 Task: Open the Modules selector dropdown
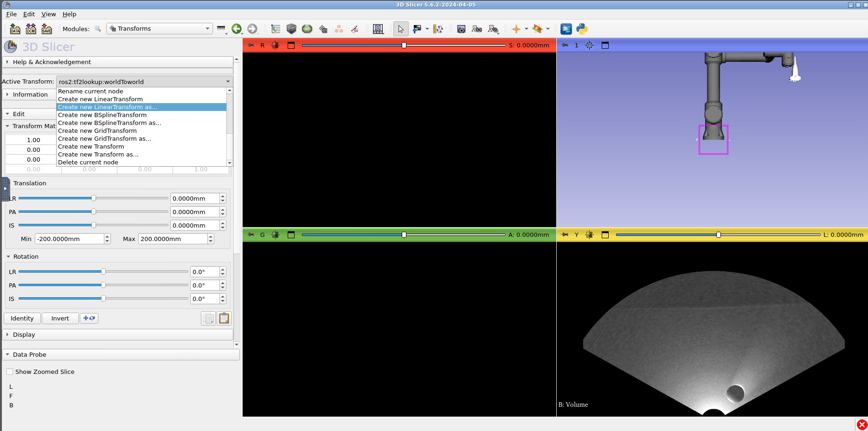[x=159, y=29]
